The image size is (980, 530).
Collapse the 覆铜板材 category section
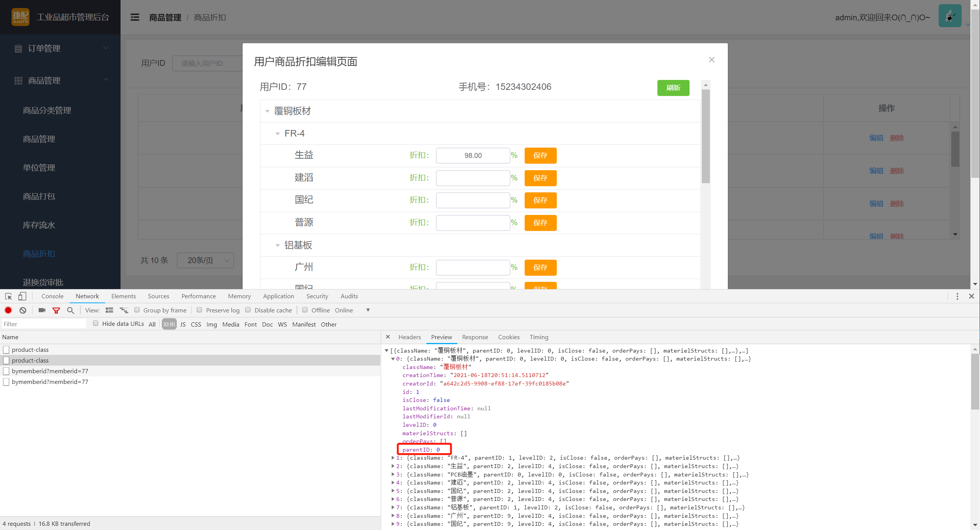(267, 111)
